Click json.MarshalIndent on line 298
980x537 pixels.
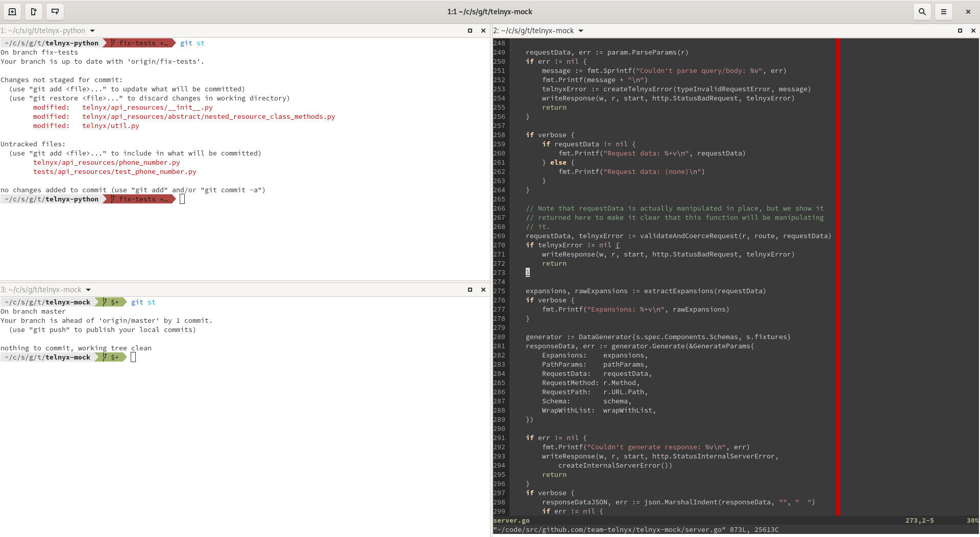tap(681, 502)
